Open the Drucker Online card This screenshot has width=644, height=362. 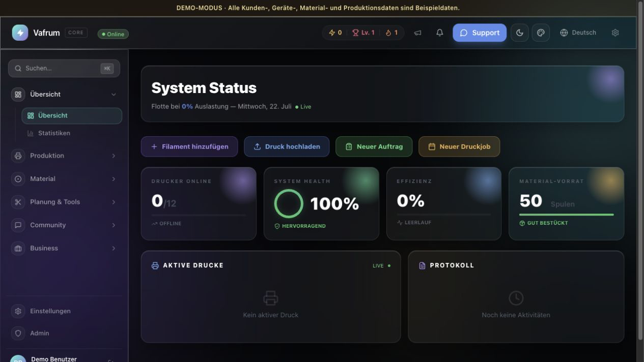tap(199, 203)
